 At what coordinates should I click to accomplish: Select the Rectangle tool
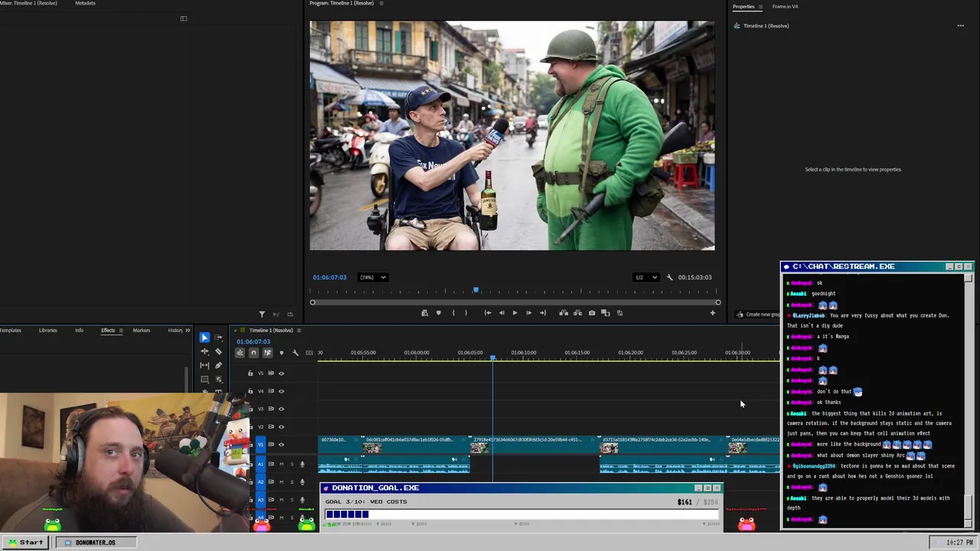click(204, 379)
